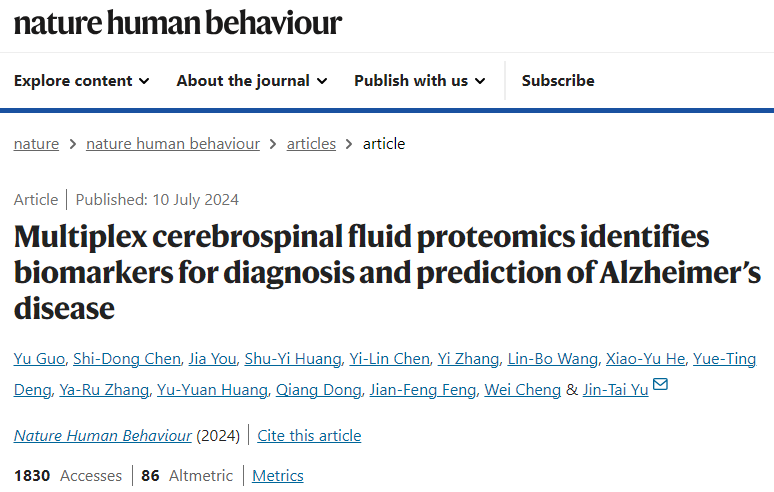
Task: Open the About the journal menu
Action: click(x=252, y=80)
